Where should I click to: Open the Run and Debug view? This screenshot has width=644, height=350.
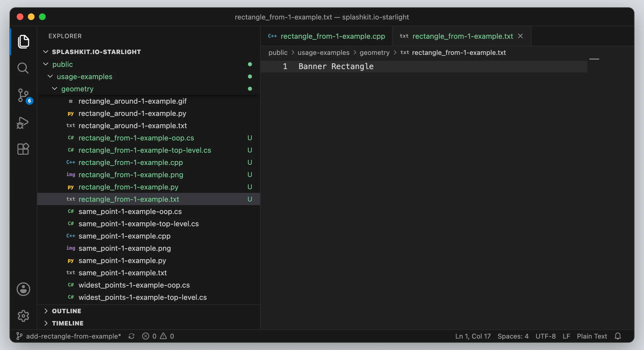[23, 123]
